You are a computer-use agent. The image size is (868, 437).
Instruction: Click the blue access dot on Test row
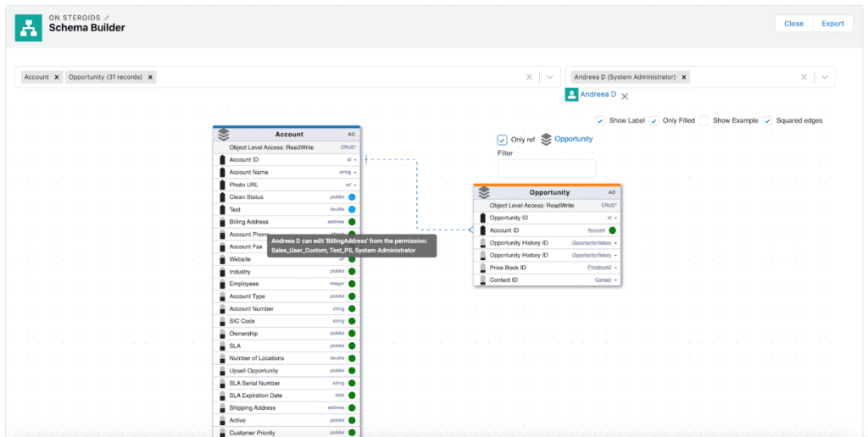pos(352,210)
